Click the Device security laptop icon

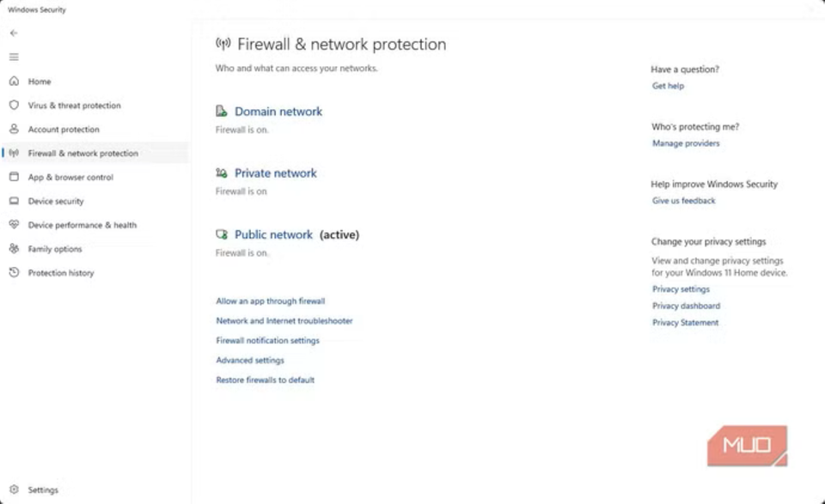coord(14,201)
